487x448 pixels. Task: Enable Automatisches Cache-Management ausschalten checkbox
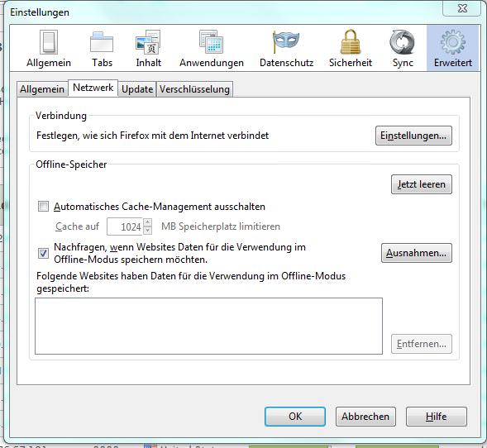click(43, 206)
